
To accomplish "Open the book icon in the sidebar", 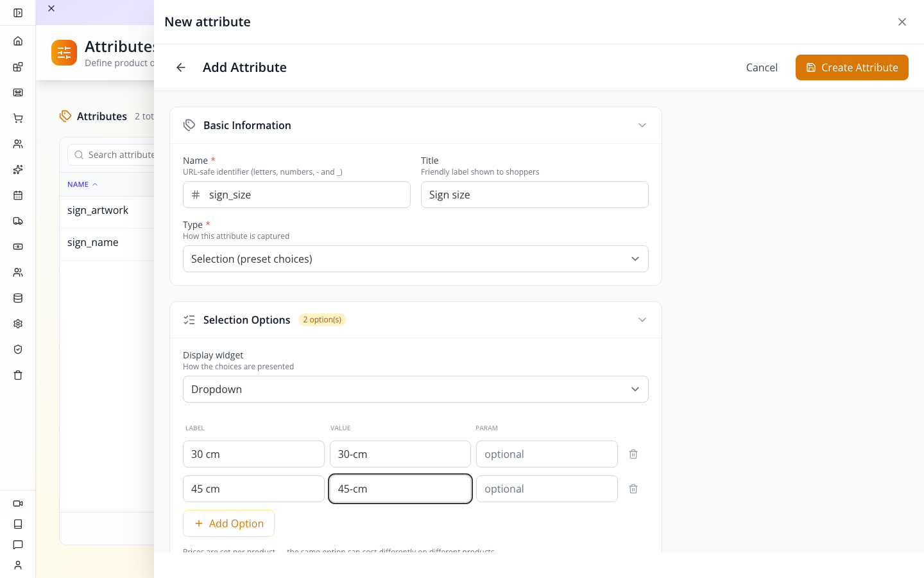I will 18,524.
